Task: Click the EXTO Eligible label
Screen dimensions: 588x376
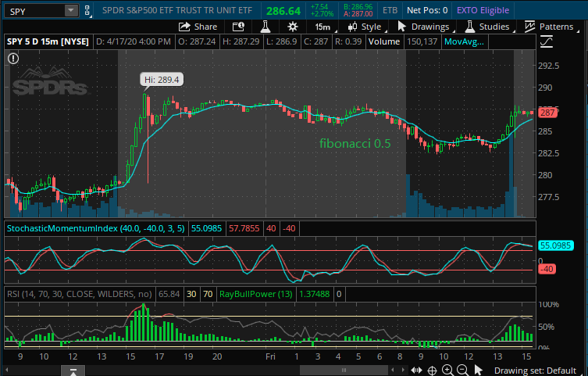Action: 483,10
